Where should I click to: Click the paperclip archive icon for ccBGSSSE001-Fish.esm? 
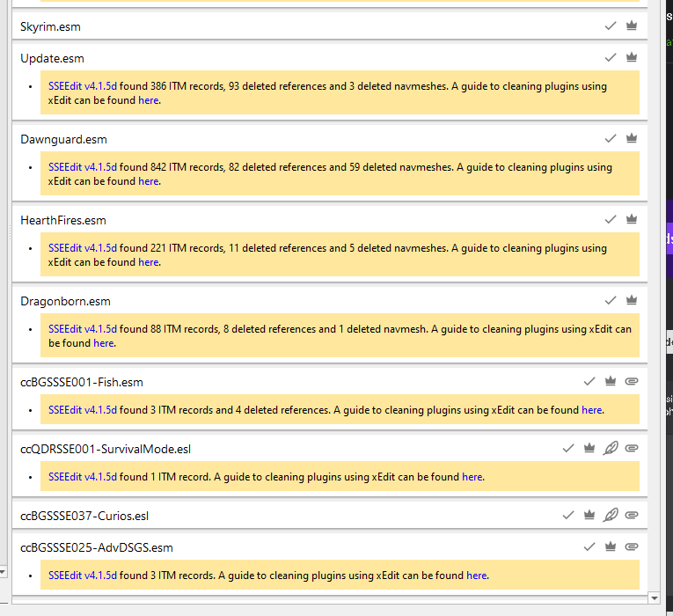tap(632, 381)
